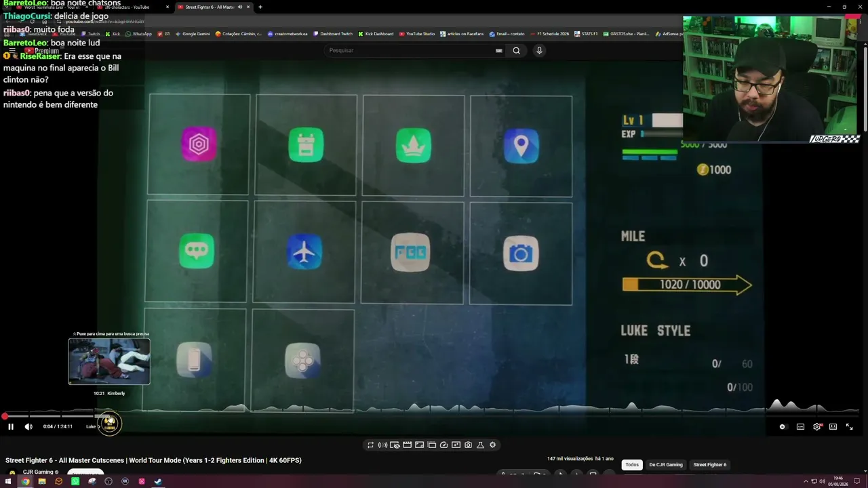Click the blue camera app icon
Viewport: 868px width, 488px height.
pos(521,253)
